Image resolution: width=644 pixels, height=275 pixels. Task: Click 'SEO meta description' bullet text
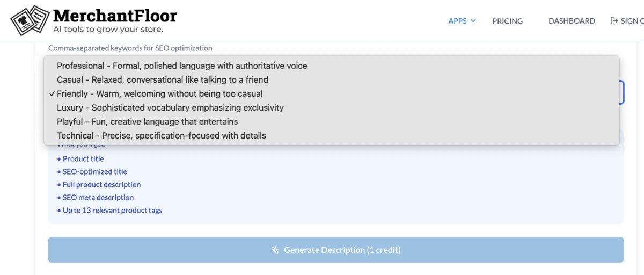[x=98, y=197]
